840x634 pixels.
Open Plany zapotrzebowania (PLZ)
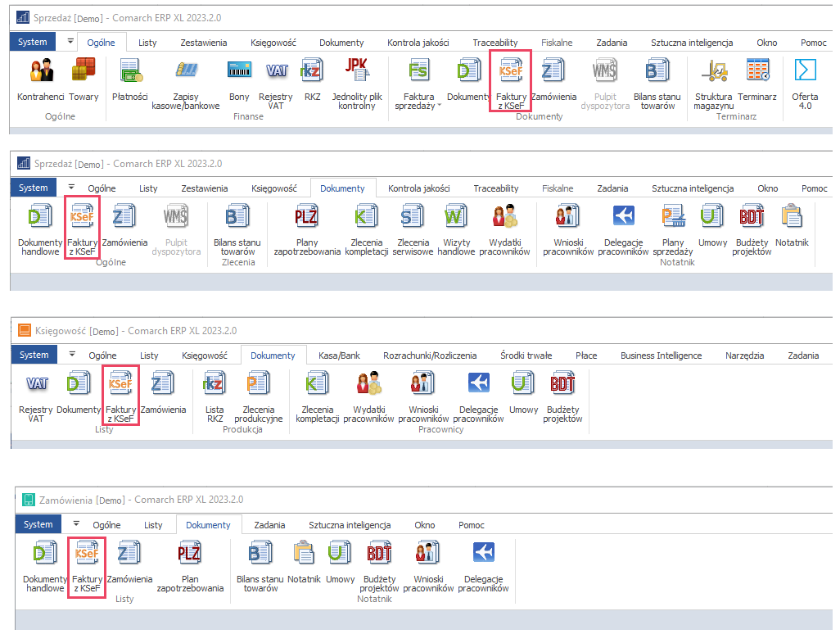307,230
